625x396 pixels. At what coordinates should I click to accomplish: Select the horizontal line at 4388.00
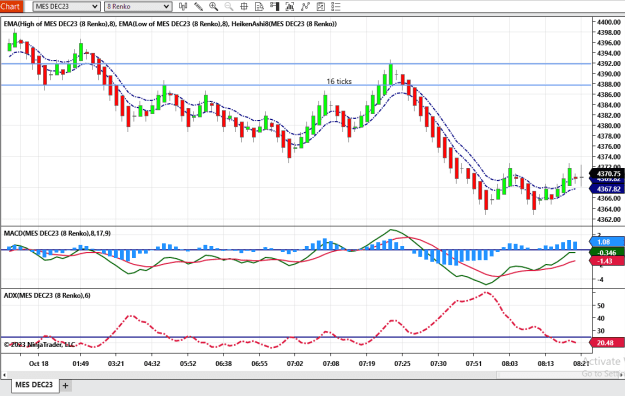point(296,85)
